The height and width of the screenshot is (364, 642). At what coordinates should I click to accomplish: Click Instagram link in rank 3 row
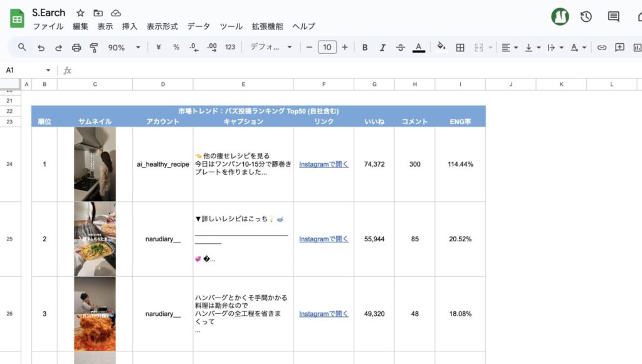pyautogui.click(x=324, y=314)
